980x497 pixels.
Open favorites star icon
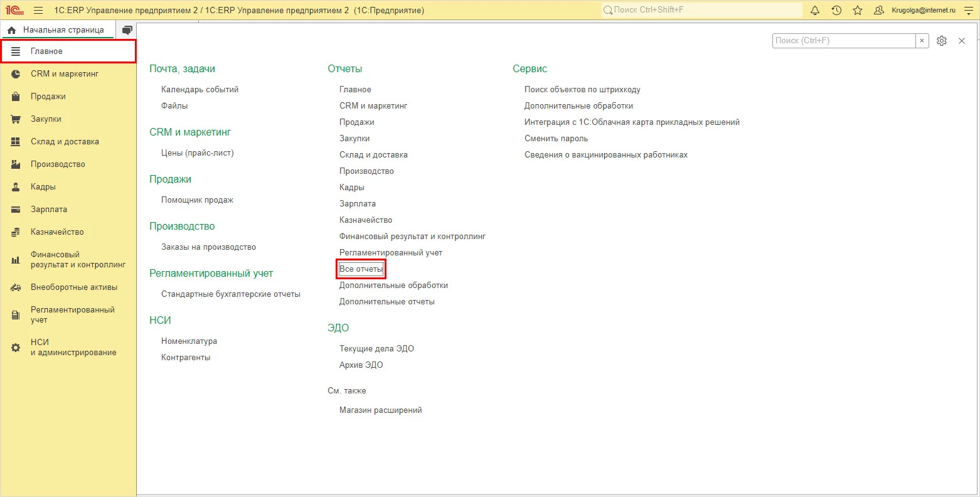pyautogui.click(x=858, y=11)
